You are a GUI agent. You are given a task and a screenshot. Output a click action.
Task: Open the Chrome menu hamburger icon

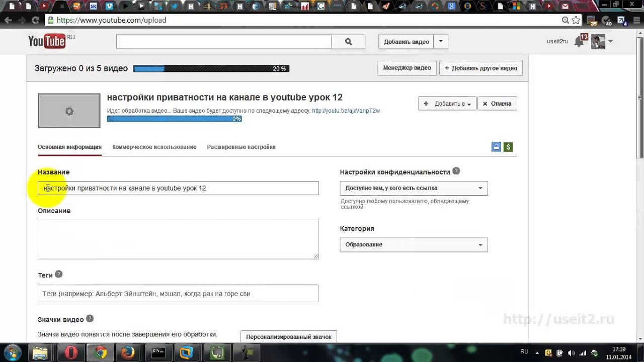point(636,20)
